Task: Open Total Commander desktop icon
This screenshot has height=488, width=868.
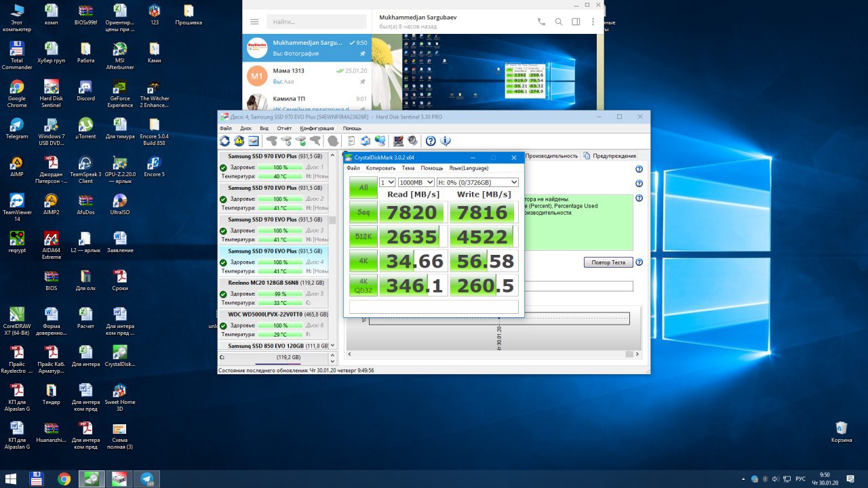Action: [17, 56]
